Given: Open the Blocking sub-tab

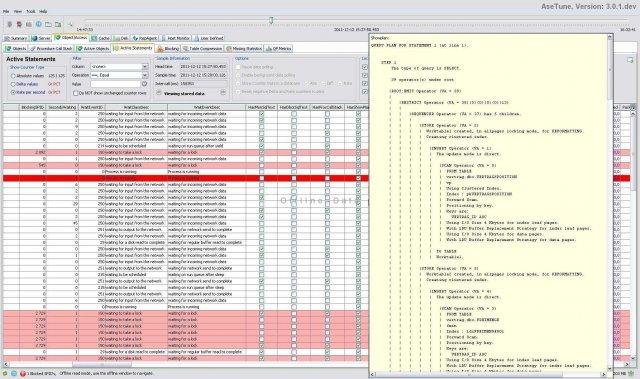Looking at the screenshot, I should (168, 49).
